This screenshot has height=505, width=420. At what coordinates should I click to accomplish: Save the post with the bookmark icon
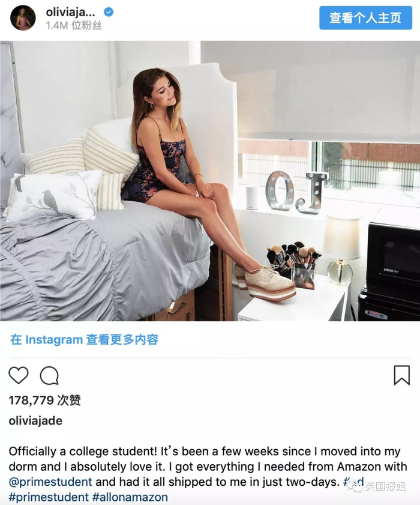coord(401,375)
